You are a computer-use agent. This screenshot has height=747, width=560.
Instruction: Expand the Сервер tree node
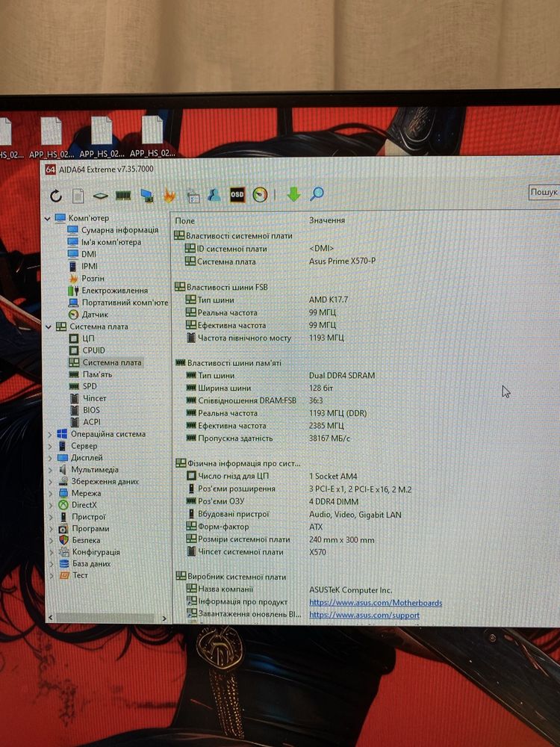(50, 447)
